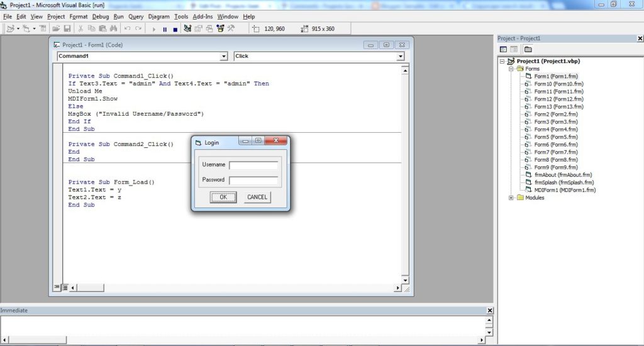Open the Window menu
644x346 pixels.
click(228, 16)
